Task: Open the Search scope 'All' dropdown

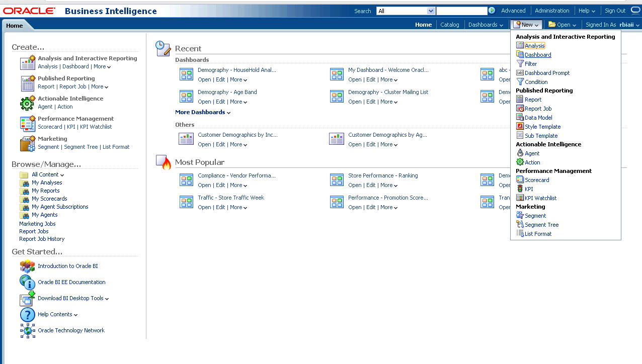Action: point(406,11)
